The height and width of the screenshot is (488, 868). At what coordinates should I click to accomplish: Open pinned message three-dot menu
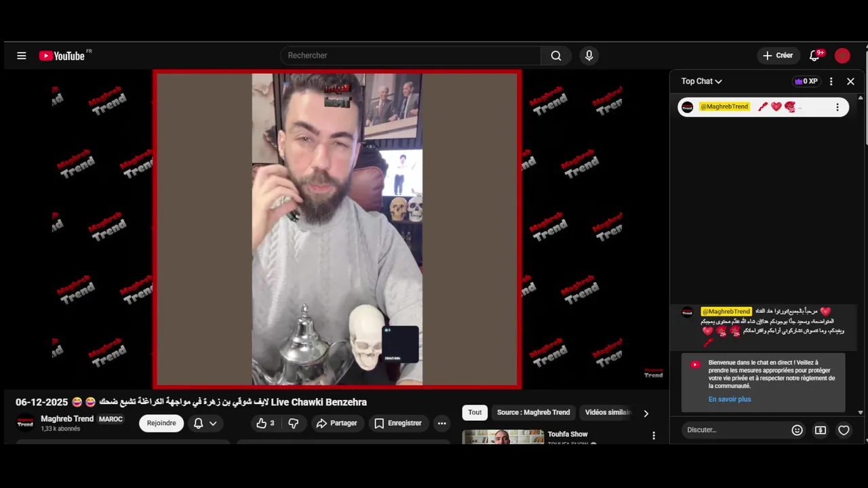coord(837,107)
